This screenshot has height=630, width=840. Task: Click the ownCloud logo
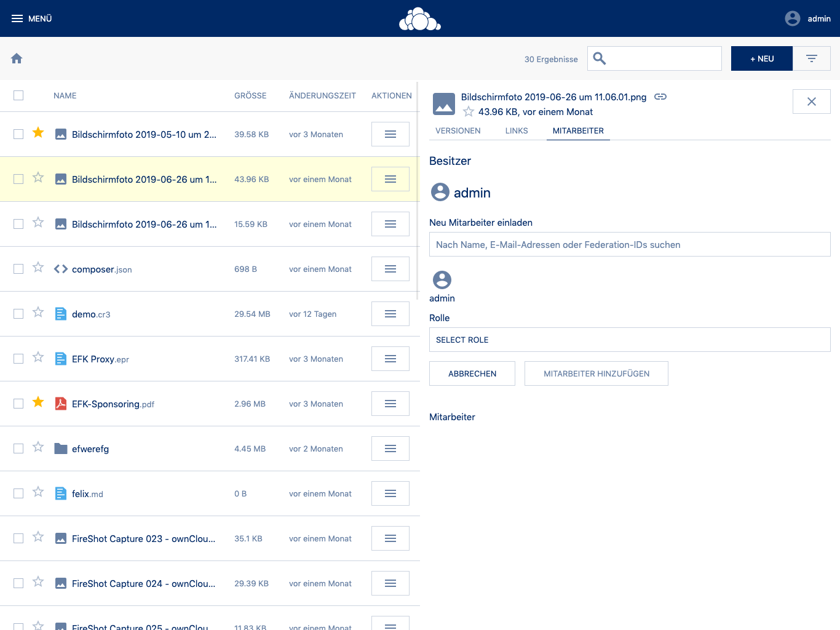[x=420, y=18]
